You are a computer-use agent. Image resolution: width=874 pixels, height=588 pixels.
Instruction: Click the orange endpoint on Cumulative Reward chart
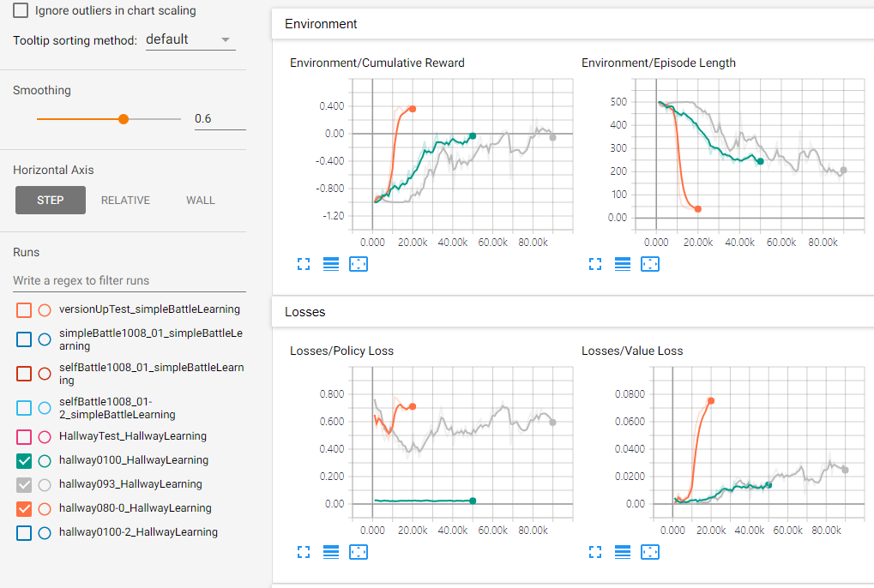(413, 109)
